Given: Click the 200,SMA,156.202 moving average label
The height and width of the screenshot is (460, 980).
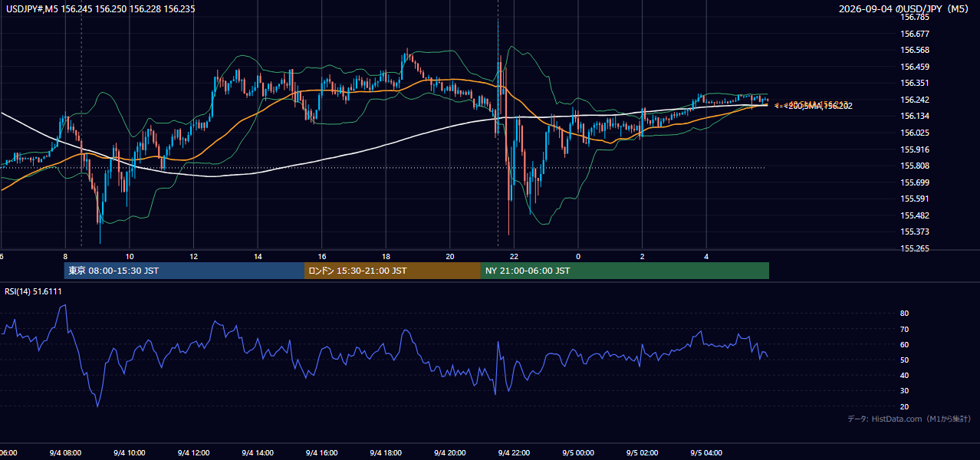Looking at the screenshot, I should click(x=820, y=106).
